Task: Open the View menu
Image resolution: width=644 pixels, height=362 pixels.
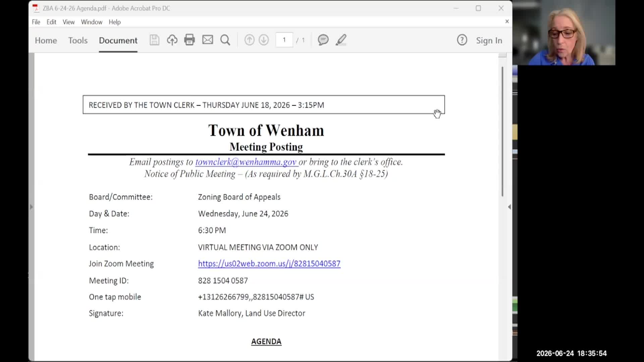Action: pos(69,22)
